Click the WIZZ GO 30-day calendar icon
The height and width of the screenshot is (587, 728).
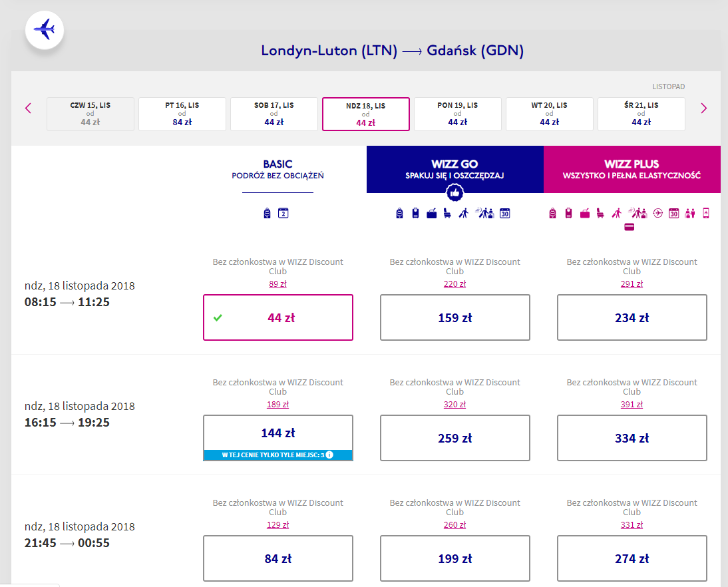pyautogui.click(x=504, y=213)
